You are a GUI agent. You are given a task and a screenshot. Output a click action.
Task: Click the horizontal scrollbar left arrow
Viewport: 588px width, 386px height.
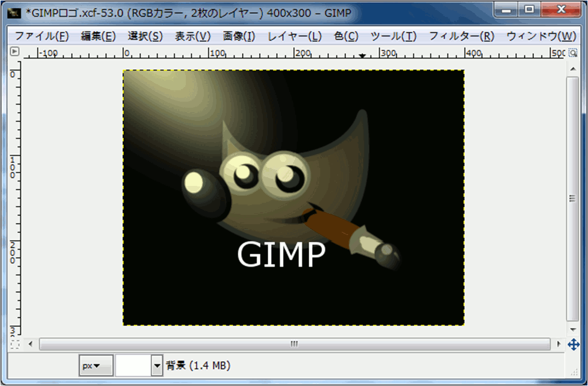[31, 344]
